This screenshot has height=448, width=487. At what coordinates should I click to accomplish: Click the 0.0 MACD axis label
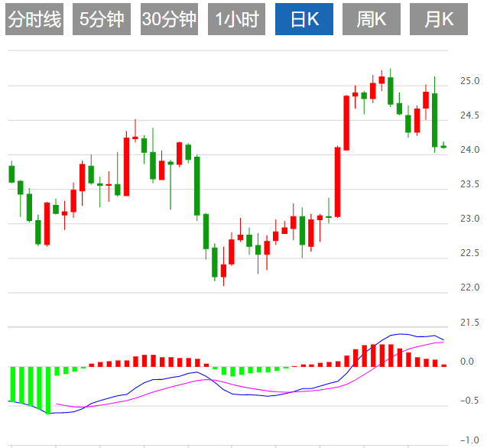coord(468,362)
